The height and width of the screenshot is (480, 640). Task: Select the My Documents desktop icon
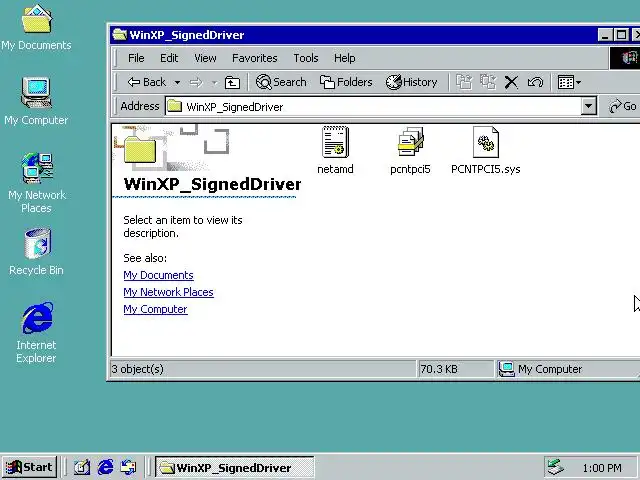(x=36, y=28)
